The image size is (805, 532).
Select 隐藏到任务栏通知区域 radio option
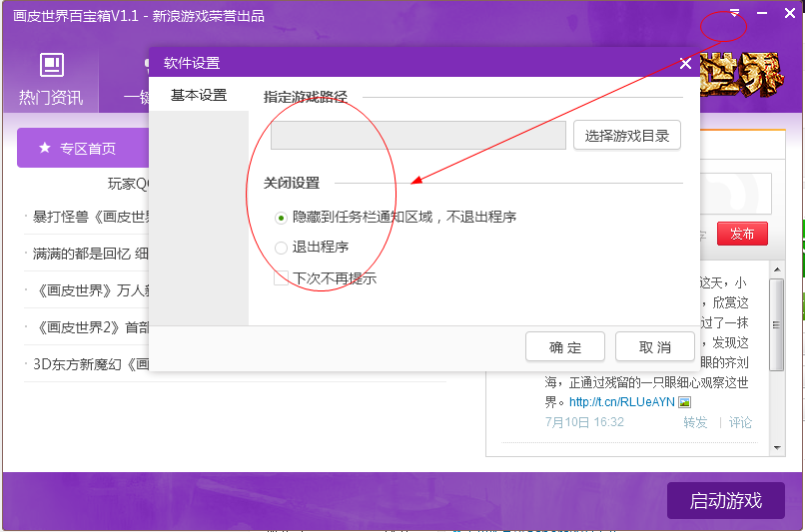point(281,218)
